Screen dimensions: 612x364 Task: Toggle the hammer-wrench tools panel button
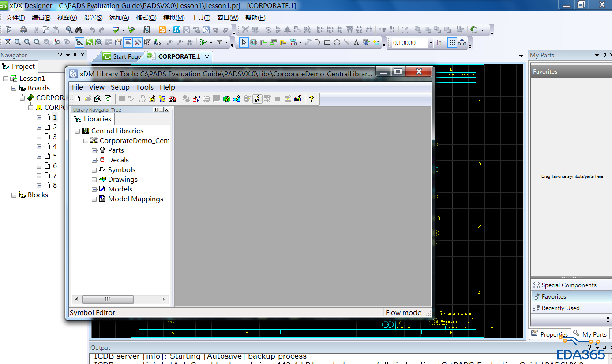[x=138, y=42]
